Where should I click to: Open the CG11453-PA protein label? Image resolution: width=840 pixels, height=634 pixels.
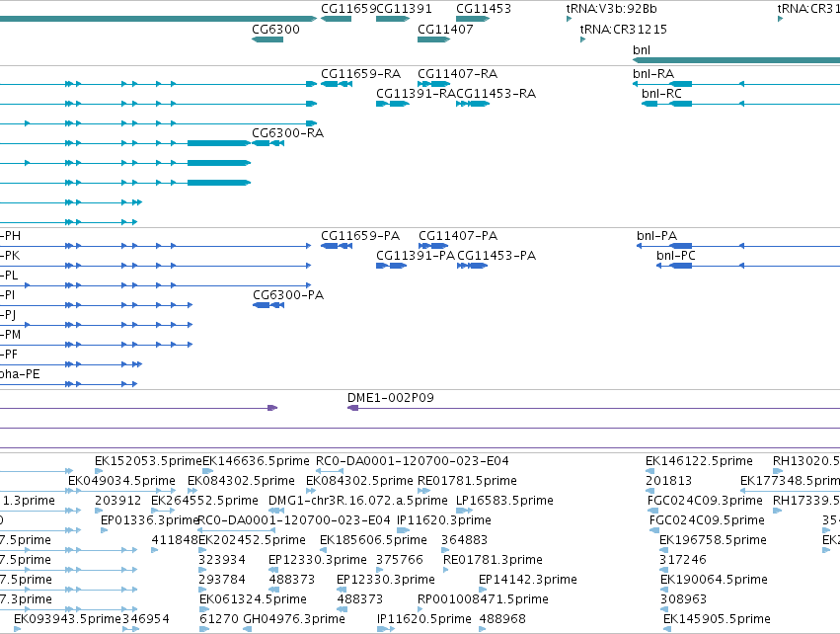(496, 256)
